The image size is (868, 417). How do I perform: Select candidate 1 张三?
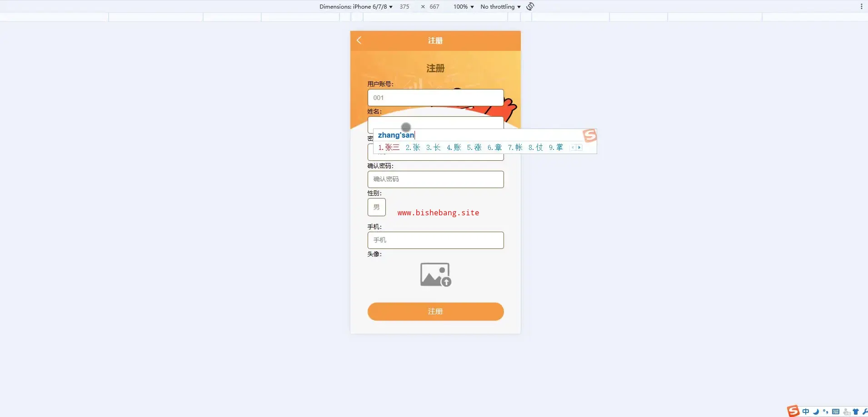[x=389, y=148]
